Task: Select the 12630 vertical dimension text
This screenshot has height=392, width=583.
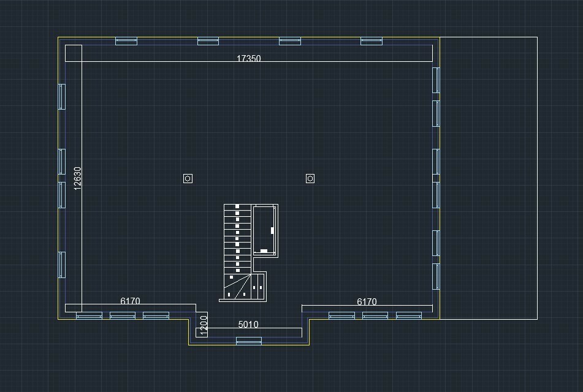Action: tap(77, 179)
